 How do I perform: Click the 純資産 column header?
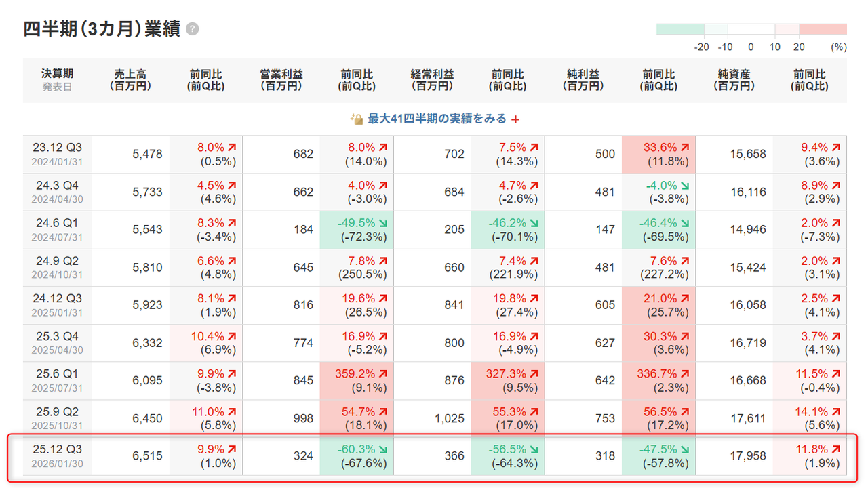click(734, 80)
